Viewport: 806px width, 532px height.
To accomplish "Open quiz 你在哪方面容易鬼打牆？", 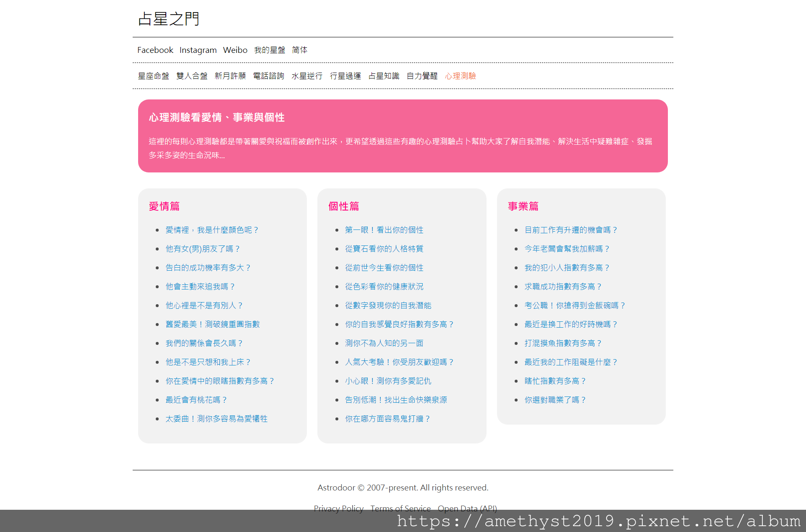I will 388,419.
